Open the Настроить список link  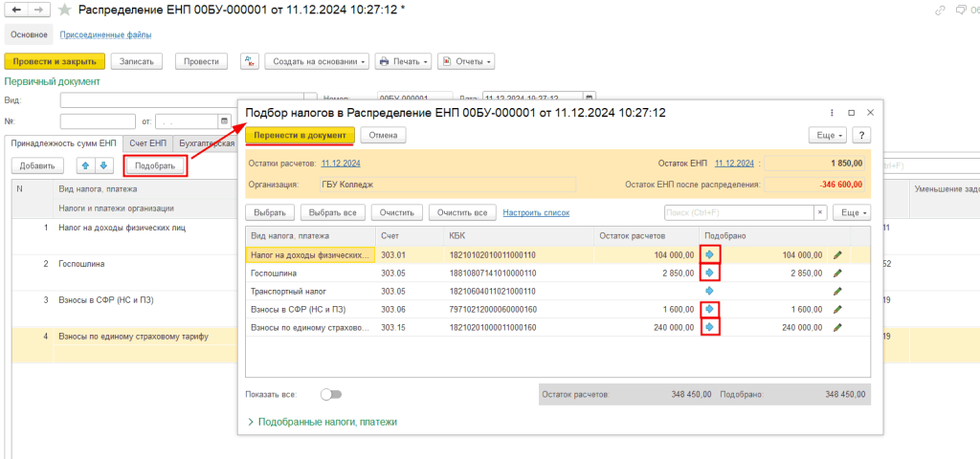pyautogui.click(x=536, y=212)
